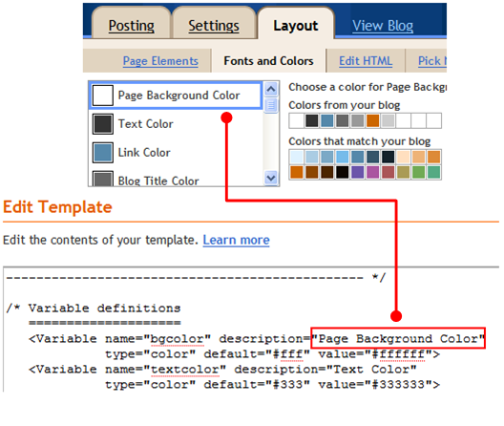The image size is (504, 426).
Task: Pick muted red matching color swatch
Action: point(388,172)
